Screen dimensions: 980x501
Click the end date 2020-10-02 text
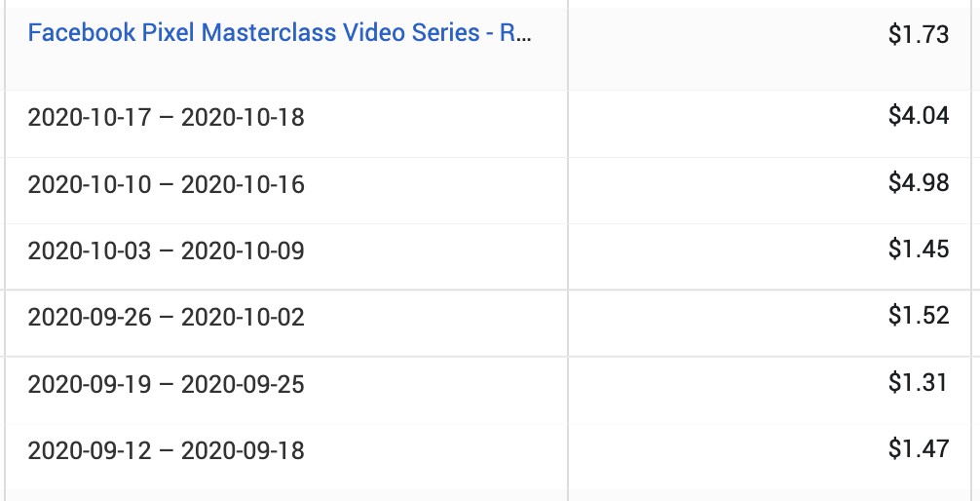coord(244,317)
